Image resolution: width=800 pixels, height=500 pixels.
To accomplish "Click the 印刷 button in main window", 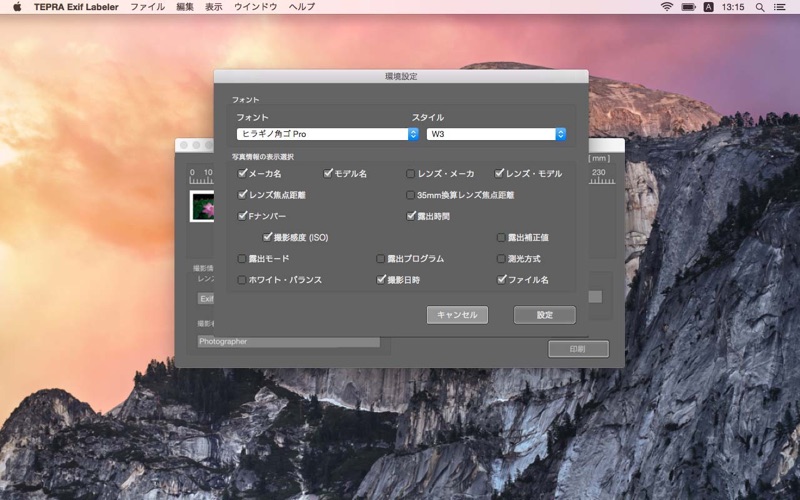I will click(x=579, y=349).
